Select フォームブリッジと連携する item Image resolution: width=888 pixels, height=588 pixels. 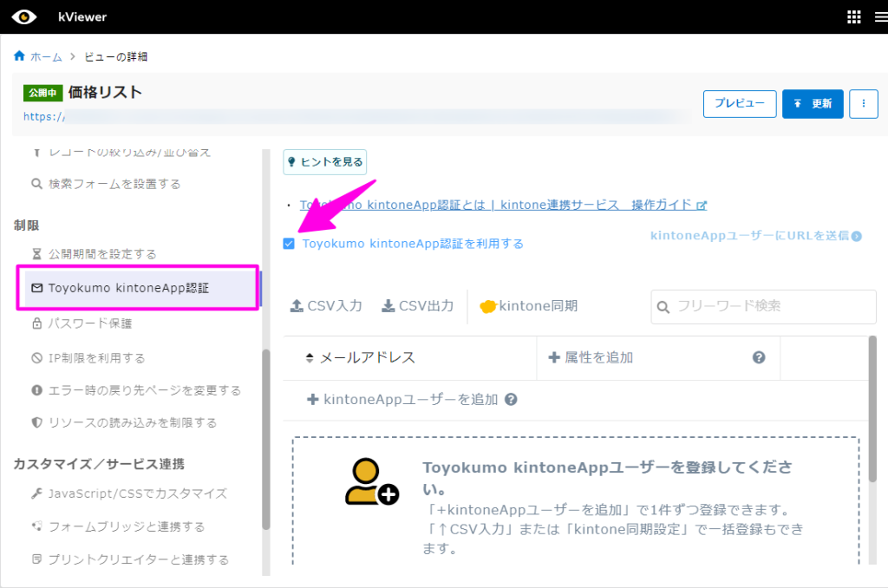[x=127, y=526]
